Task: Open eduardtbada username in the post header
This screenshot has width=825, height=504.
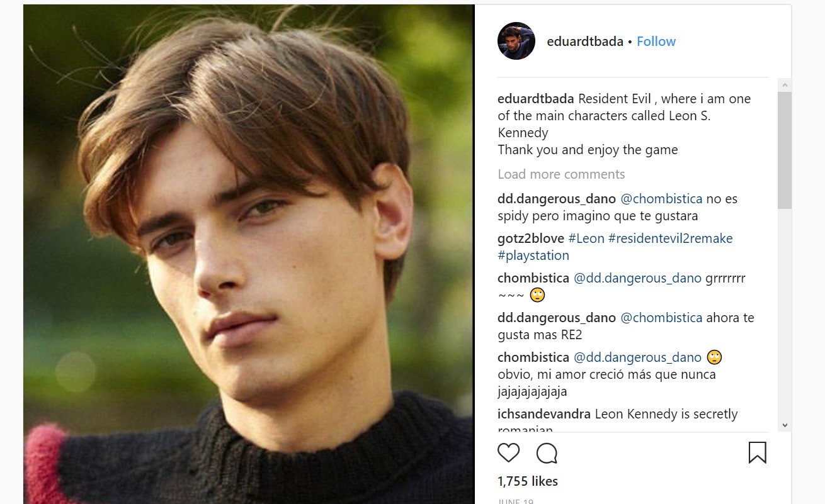Action: pyautogui.click(x=584, y=42)
